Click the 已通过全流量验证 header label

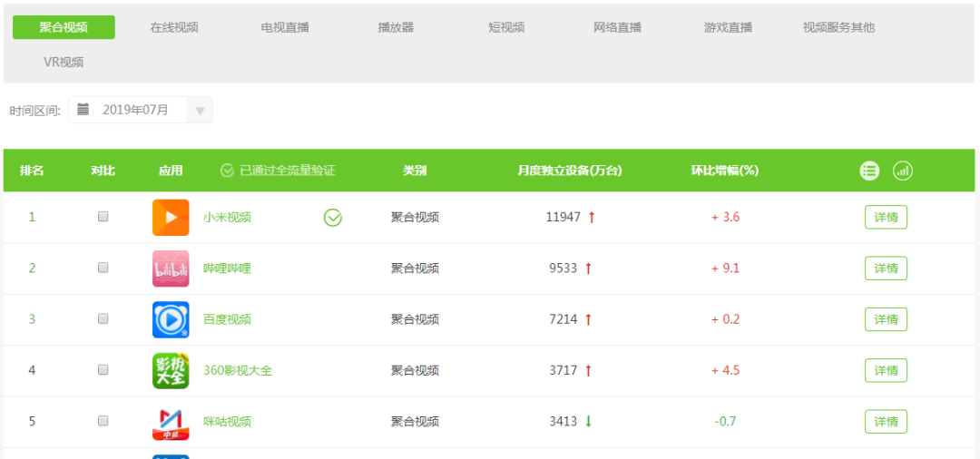pyautogui.click(x=289, y=171)
